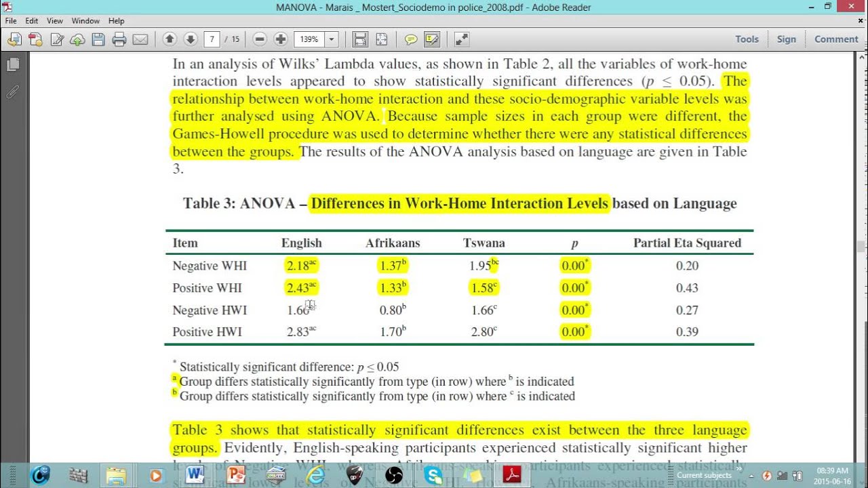The height and width of the screenshot is (488, 868).
Task: Zoom in with the plus button
Action: pos(281,39)
